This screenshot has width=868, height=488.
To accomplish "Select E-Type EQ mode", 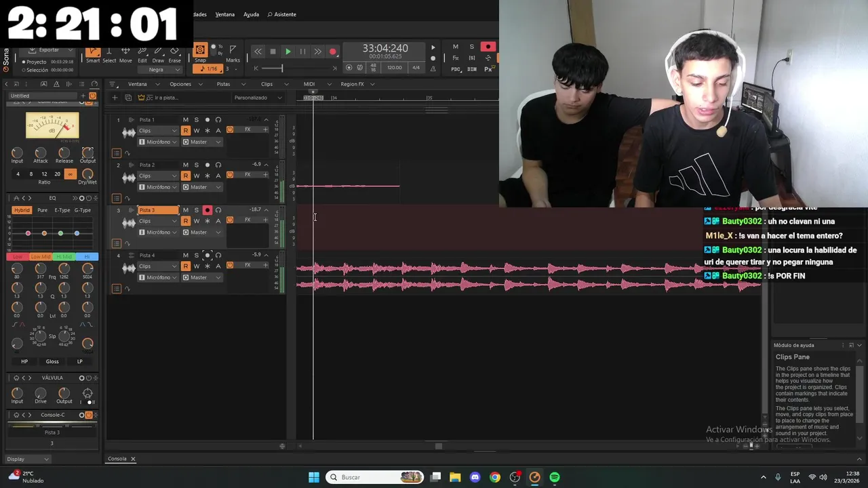I will click(62, 210).
